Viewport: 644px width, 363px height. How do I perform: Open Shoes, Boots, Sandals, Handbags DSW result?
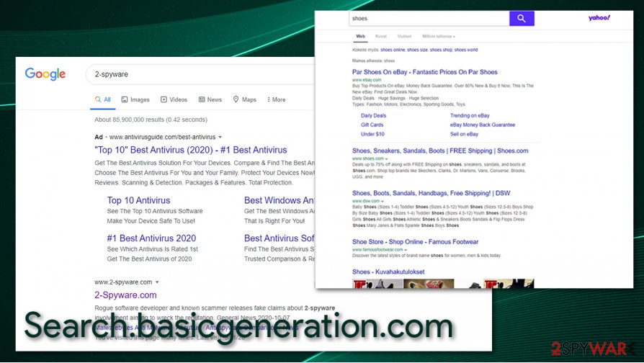coord(431,193)
